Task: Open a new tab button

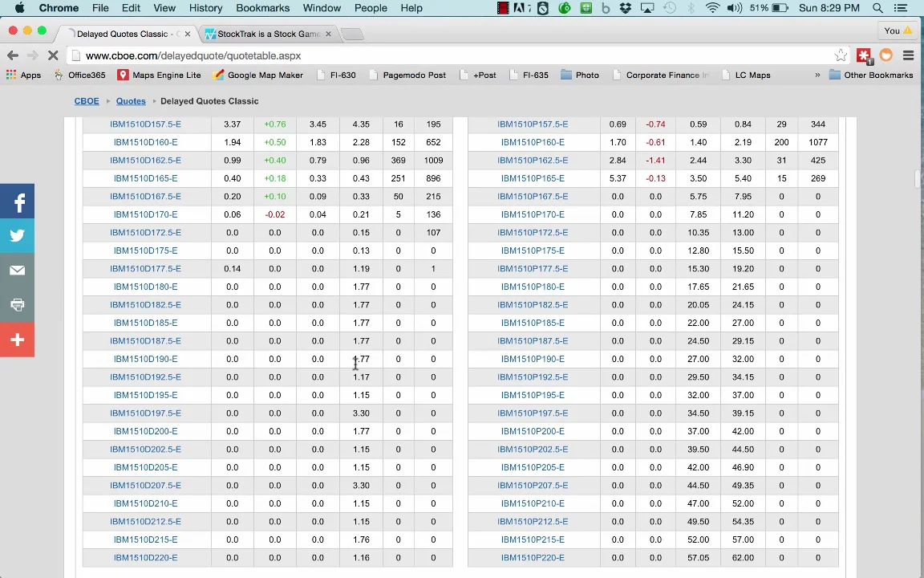Action: 352,35
